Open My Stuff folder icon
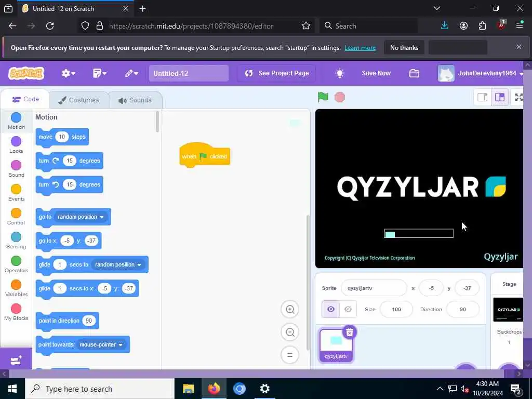This screenshot has width=532, height=399. 414,73
